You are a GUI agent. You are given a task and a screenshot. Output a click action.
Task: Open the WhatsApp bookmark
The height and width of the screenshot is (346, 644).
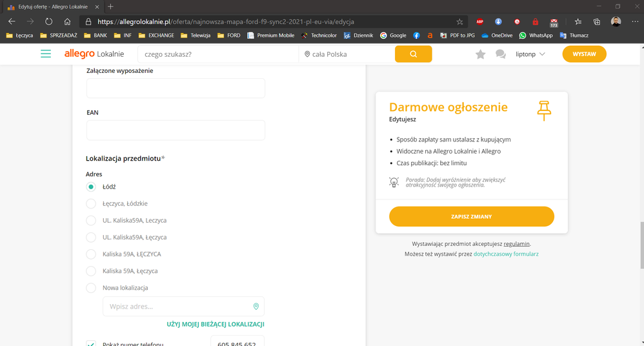536,36
